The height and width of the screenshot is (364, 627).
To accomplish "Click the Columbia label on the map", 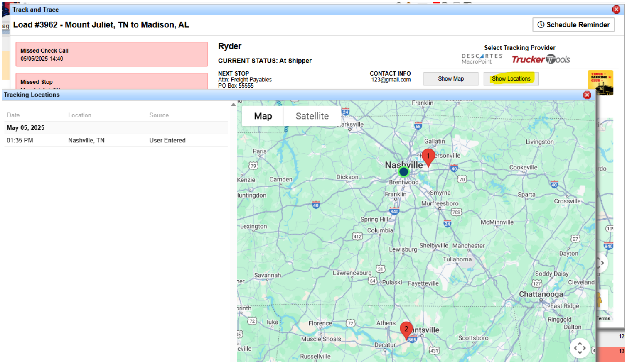I will point(380,230).
